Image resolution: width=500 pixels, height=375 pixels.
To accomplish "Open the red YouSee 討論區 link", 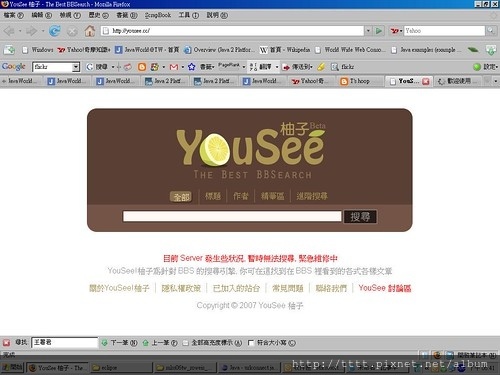I will point(385,288).
